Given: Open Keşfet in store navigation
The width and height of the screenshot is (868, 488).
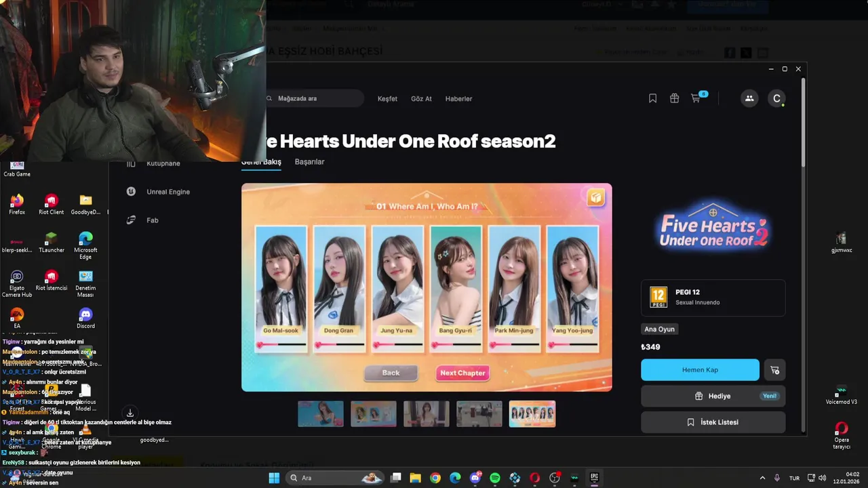Looking at the screenshot, I should point(387,99).
